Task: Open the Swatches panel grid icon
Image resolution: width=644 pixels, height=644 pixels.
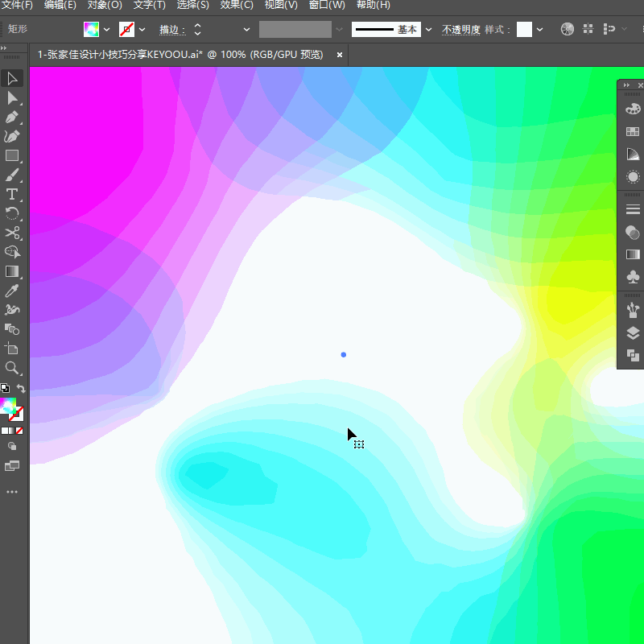Action: (x=633, y=131)
